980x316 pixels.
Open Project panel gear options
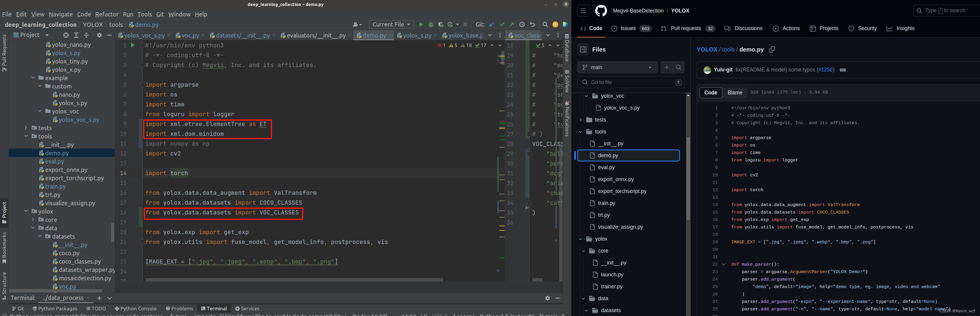pos(99,35)
